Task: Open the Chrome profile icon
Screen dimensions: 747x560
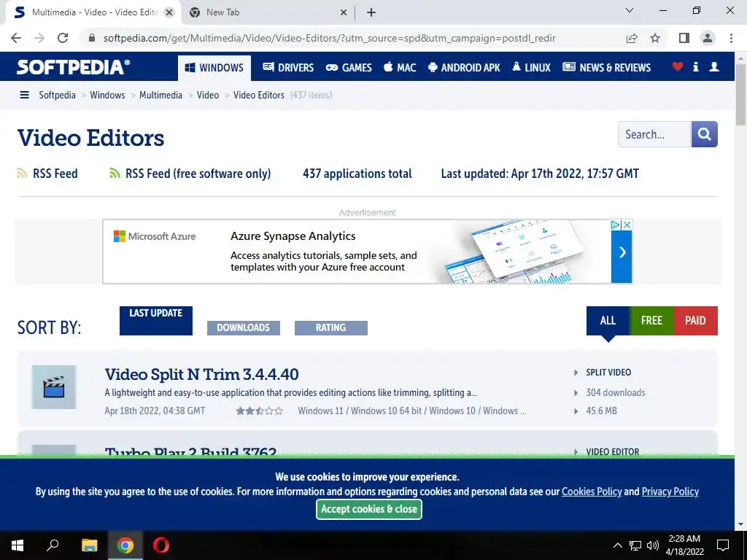Action: tap(708, 38)
